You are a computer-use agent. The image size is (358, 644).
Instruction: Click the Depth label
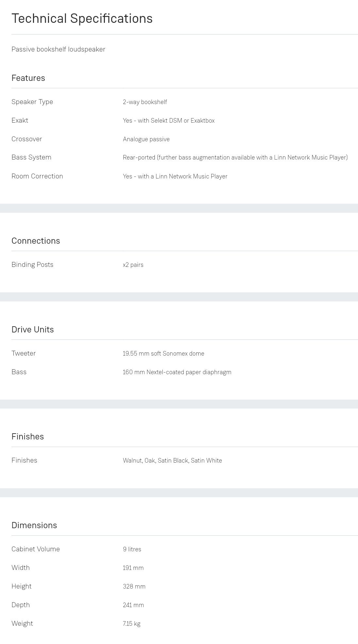coord(21,605)
